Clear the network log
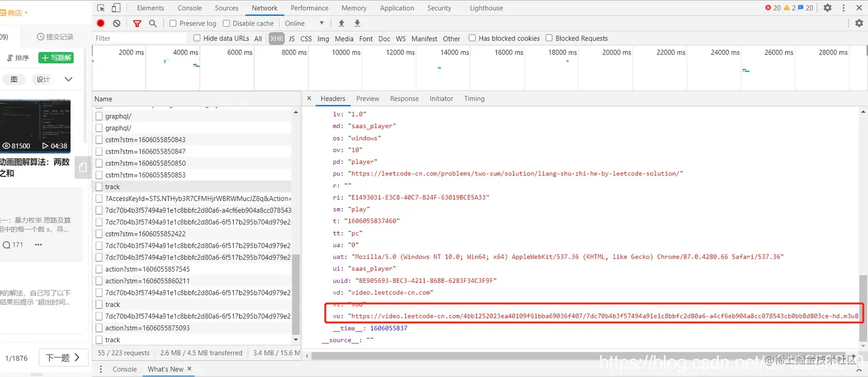This screenshot has height=377, width=868. pos(117,23)
